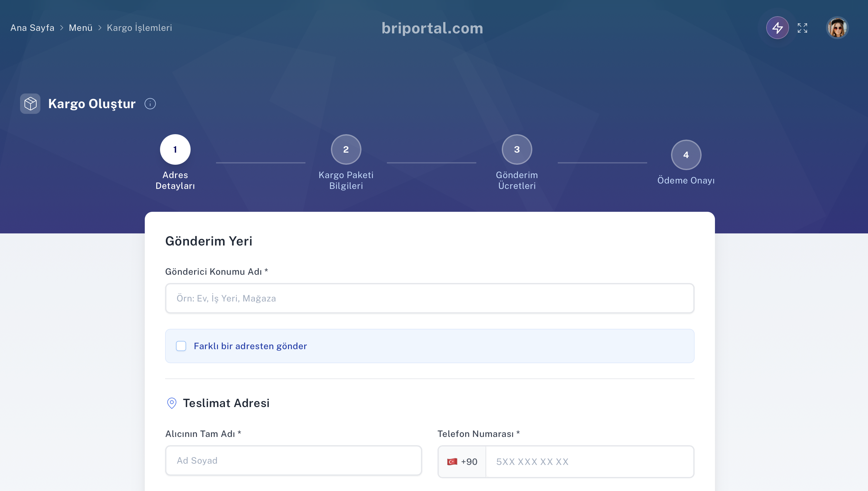
Task: Go to step 1 Adres Detayları
Action: [x=175, y=149]
